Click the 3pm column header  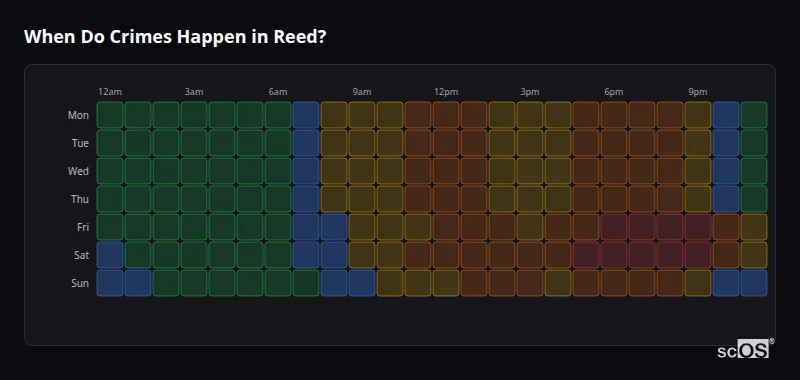(x=530, y=92)
